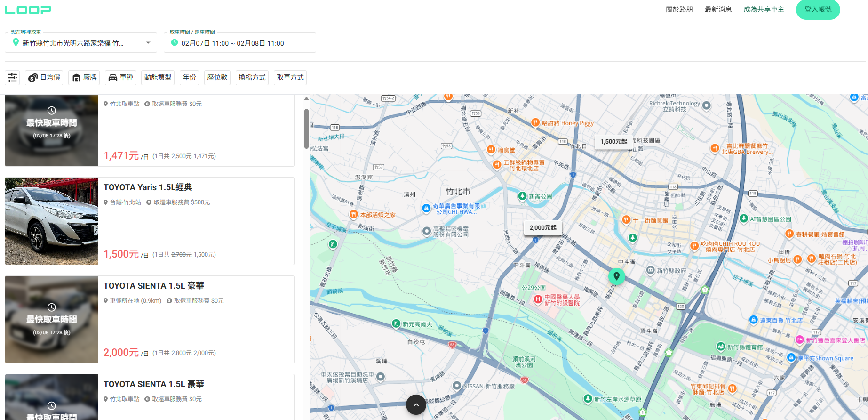Click the LOOP logo
Viewport: 868px width, 420px height.
pyautogui.click(x=28, y=9)
